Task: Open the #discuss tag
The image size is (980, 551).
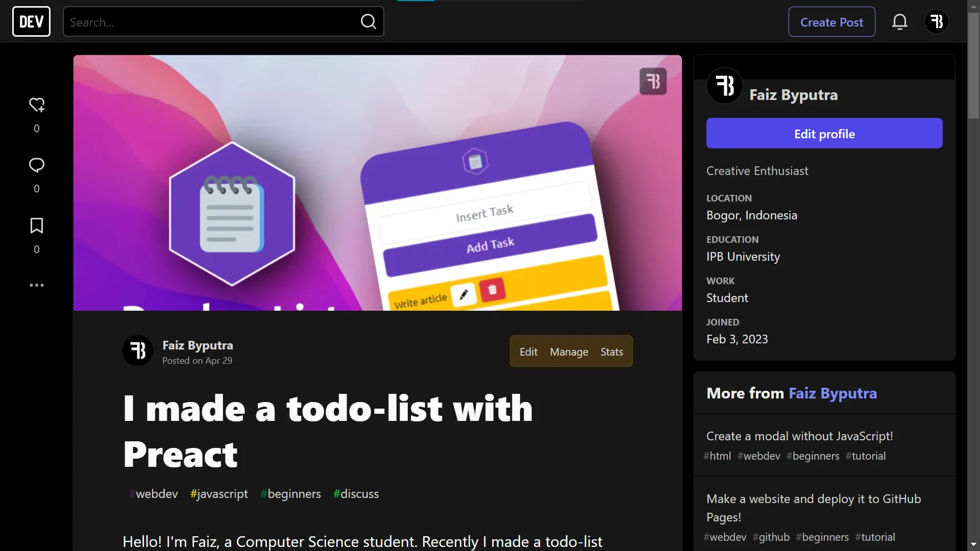Action: (356, 494)
